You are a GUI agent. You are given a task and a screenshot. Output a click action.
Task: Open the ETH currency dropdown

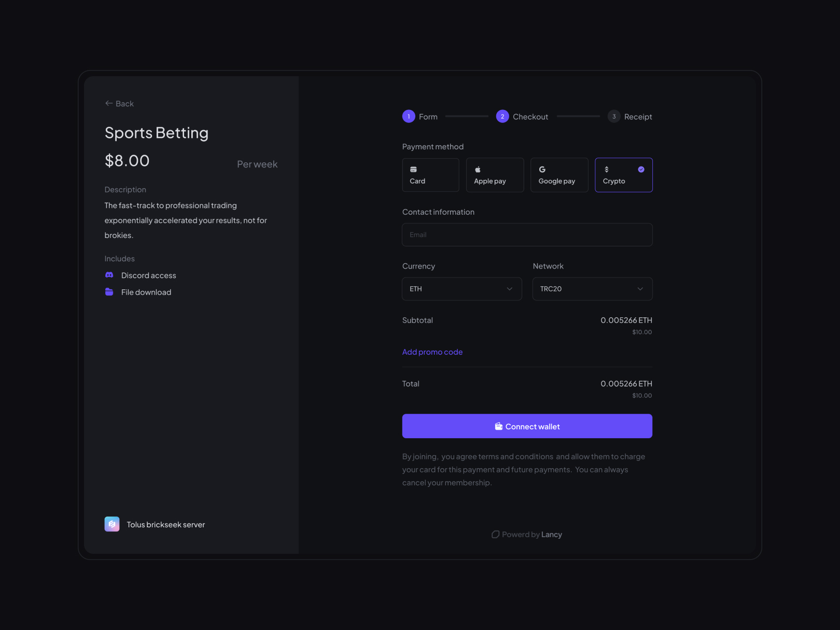click(461, 289)
